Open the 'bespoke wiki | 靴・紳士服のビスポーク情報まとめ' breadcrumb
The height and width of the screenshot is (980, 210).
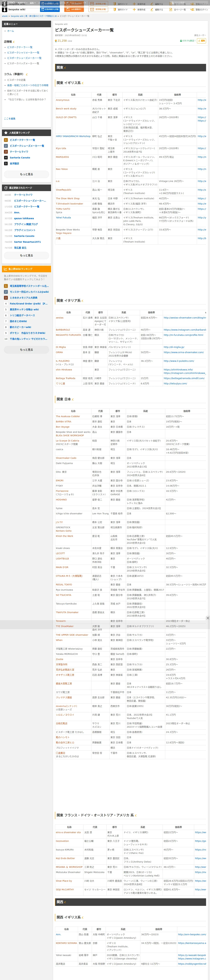click(x=34, y=16)
